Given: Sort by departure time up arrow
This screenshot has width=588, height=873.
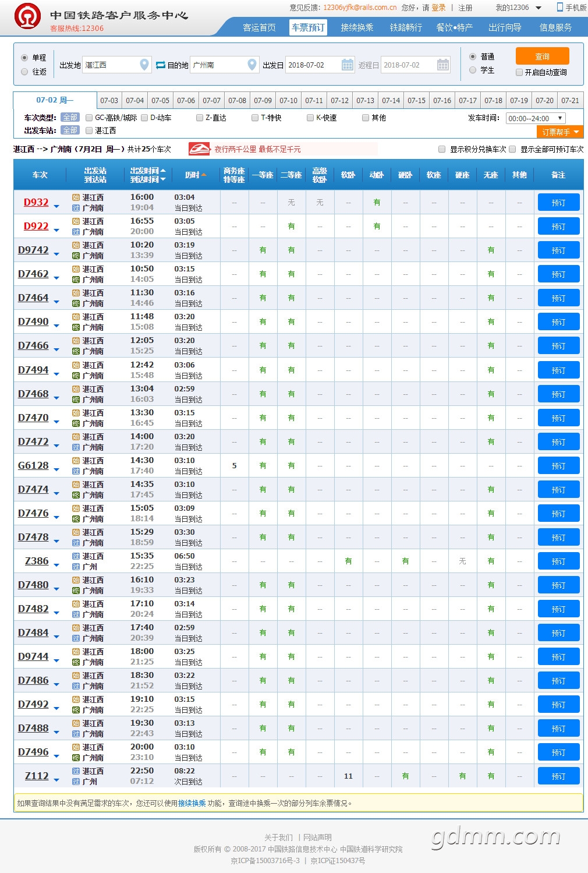Looking at the screenshot, I should click(163, 171).
